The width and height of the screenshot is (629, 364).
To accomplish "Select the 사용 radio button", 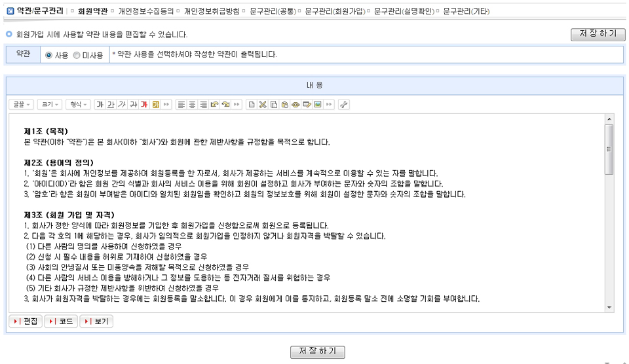I will point(49,56).
